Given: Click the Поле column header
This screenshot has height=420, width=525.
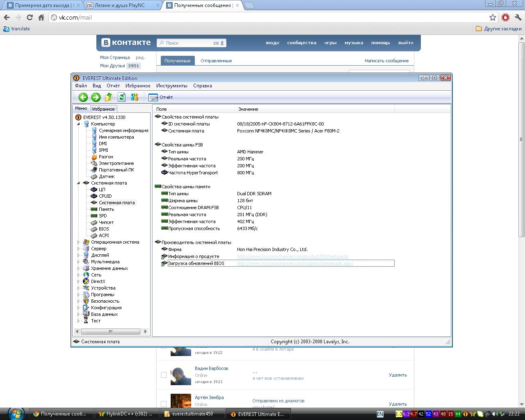Looking at the screenshot, I should click(x=194, y=109).
